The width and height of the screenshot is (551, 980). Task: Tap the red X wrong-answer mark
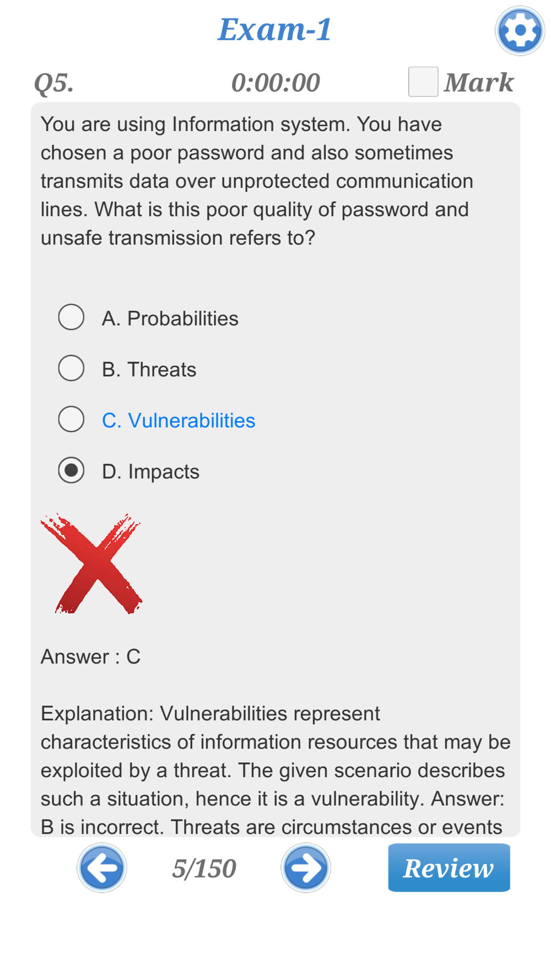[91, 563]
